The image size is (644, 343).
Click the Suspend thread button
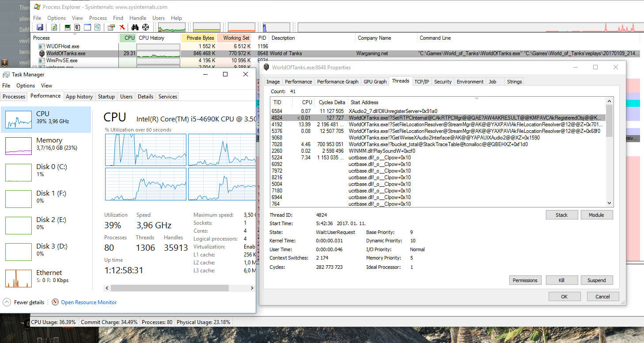pyautogui.click(x=596, y=280)
